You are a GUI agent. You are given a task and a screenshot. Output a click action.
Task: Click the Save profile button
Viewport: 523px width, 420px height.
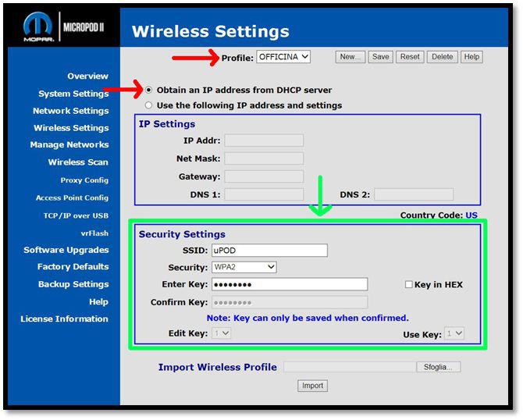(380, 57)
